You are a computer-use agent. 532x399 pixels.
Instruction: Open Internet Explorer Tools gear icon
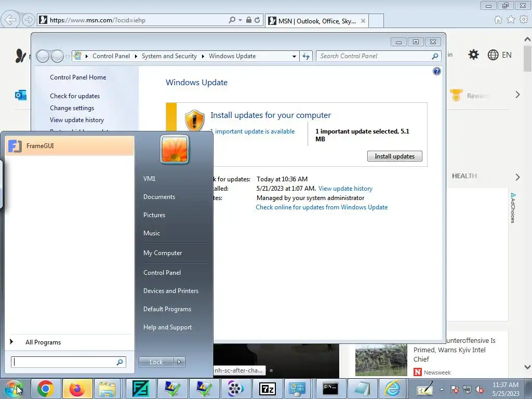[524, 20]
